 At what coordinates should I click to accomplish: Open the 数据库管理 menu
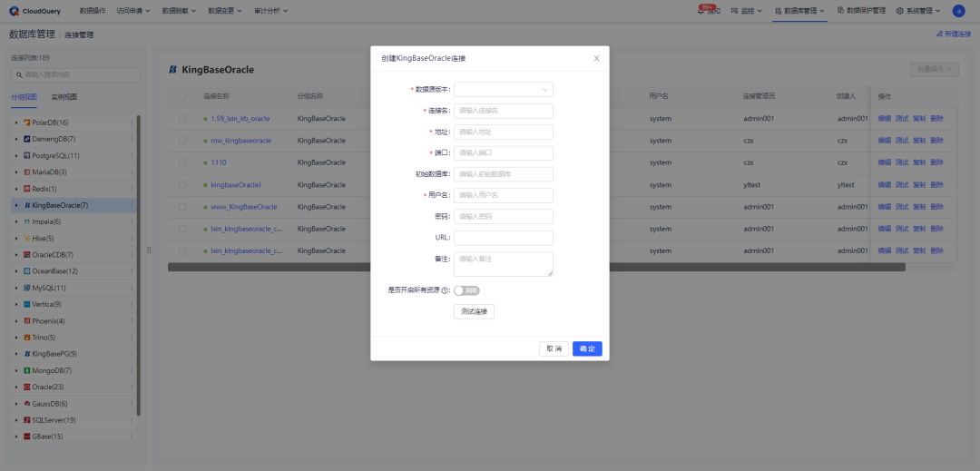click(x=799, y=11)
